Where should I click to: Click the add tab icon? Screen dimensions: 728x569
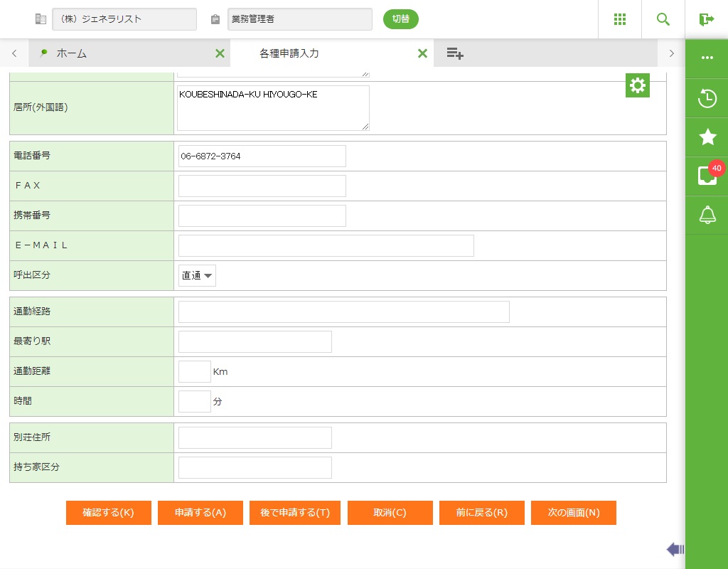tap(455, 53)
